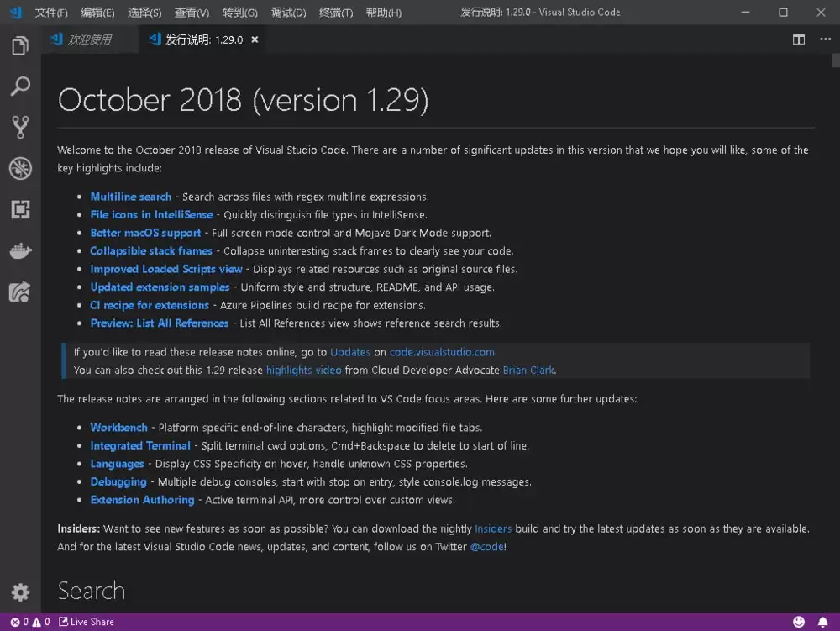Click the Live Share icon in the activity bar
Image resolution: width=840 pixels, height=631 pixels.
click(x=19, y=290)
